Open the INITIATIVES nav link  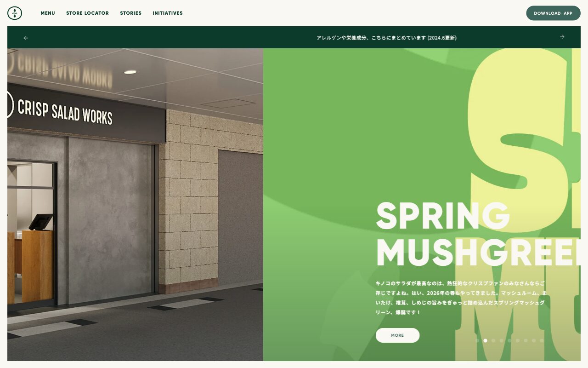pyautogui.click(x=168, y=13)
